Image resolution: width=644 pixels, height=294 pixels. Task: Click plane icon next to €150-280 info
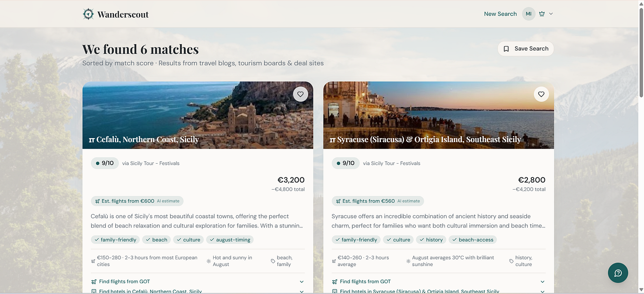click(93, 261)
